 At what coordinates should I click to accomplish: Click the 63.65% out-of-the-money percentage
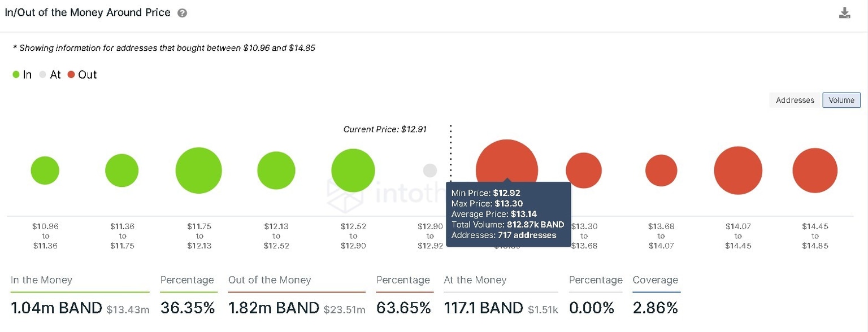point(403,308)
